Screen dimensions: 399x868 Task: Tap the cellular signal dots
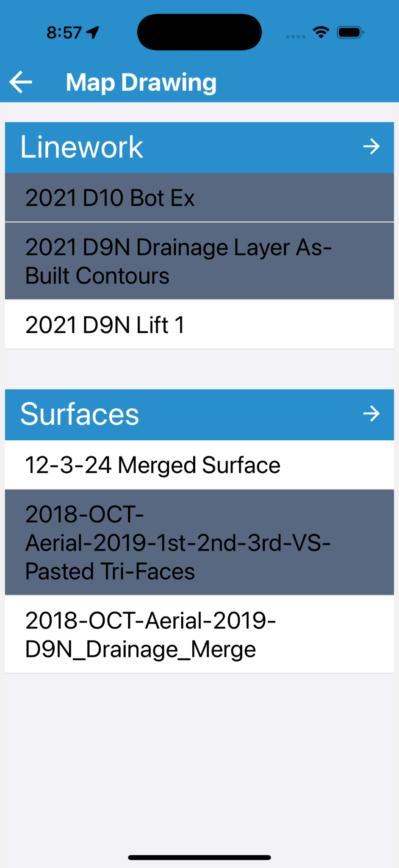point(295,36)
